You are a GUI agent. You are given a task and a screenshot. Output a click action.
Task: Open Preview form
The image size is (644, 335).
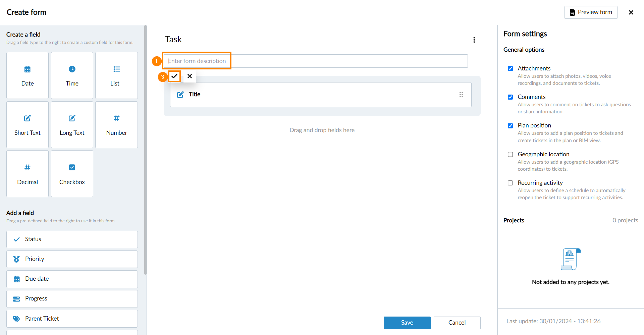[x=591, y=12]
